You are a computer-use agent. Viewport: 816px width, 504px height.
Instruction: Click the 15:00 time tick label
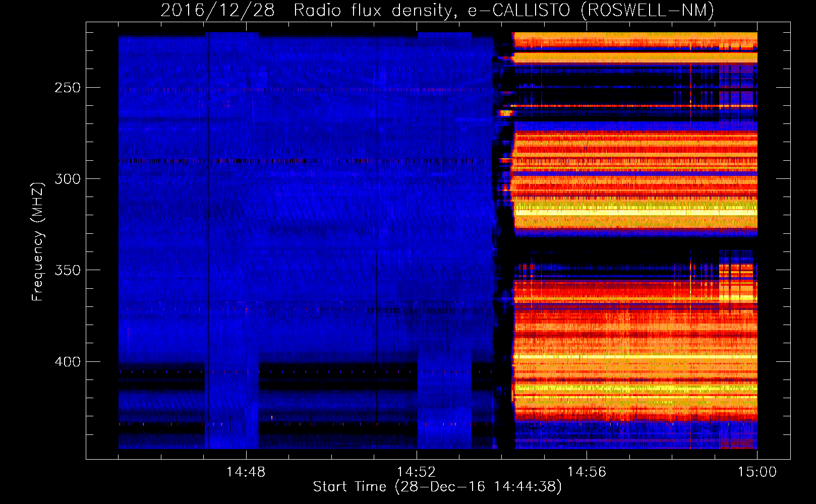(x=757, y=472)
